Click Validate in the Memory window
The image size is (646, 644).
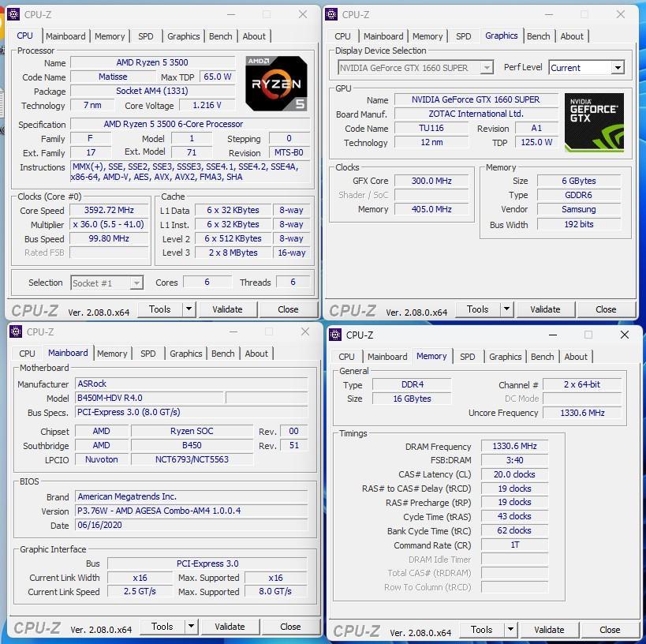549,629
